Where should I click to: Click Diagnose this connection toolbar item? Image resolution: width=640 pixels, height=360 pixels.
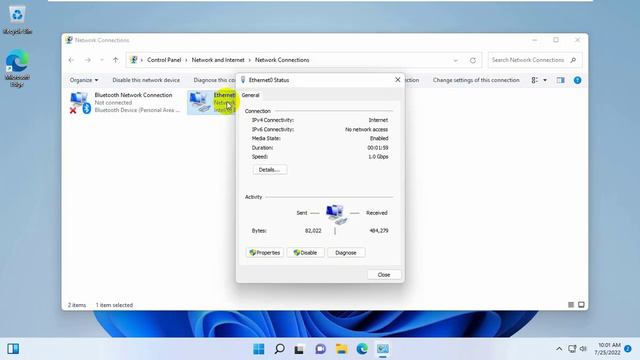coord(214,80)
